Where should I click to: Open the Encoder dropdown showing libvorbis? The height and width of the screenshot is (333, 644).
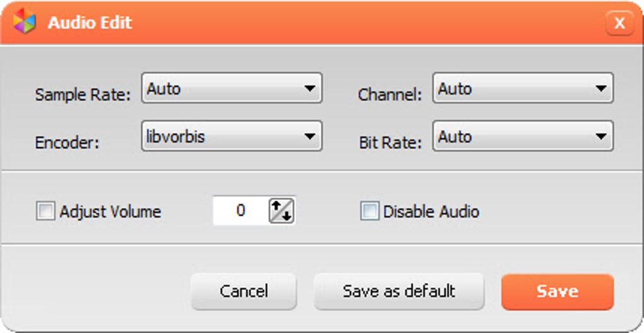(x=232, y=136)
